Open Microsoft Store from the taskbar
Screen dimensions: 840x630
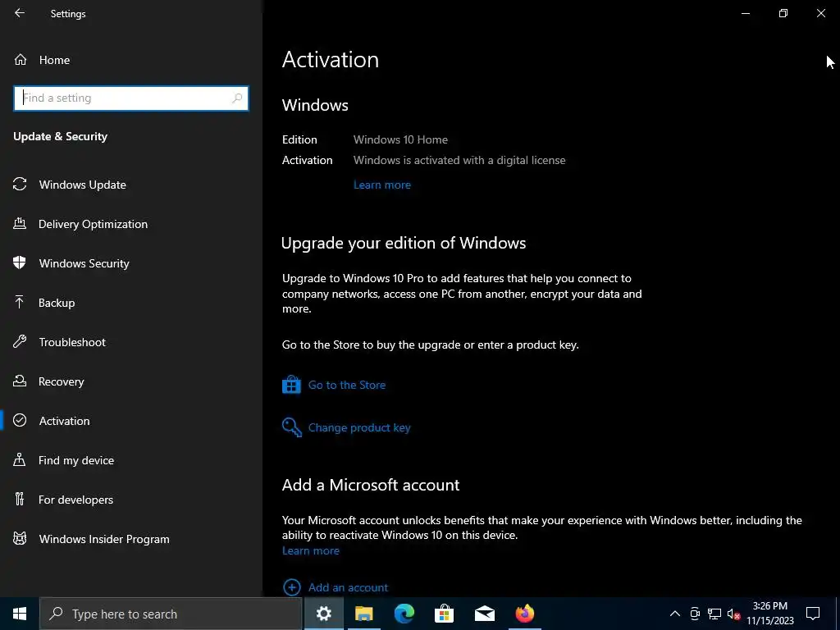point(444,614)
